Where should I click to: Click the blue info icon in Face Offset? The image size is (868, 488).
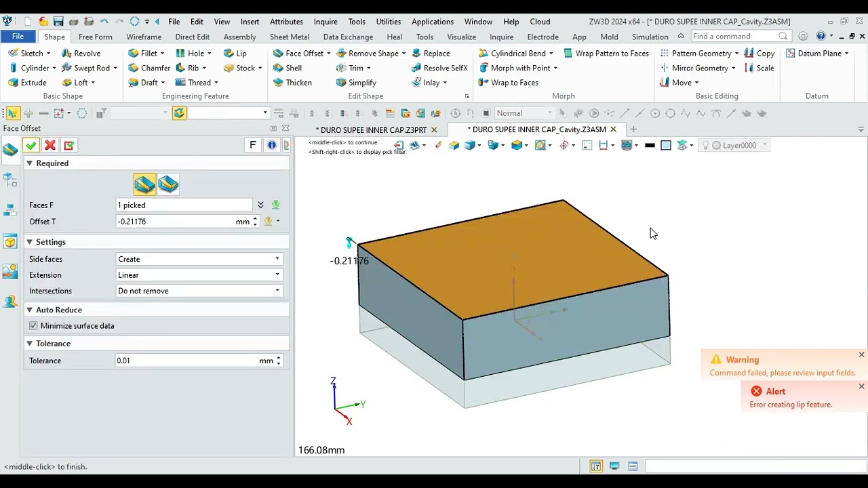tap(272, 145)
